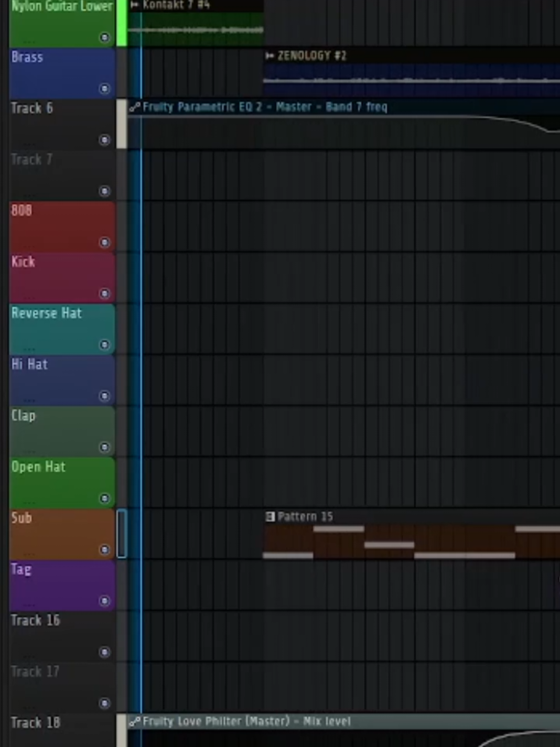Open Pattern 15 clip menu icon
This screenshot has height=747, width=560.
pyautogui.click(x=270, y=517)
